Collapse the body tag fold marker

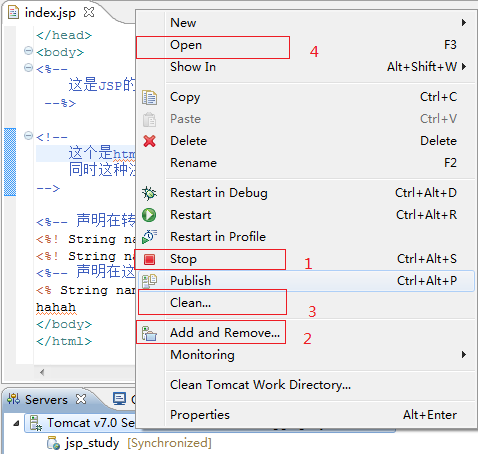[x=29, y=51]
